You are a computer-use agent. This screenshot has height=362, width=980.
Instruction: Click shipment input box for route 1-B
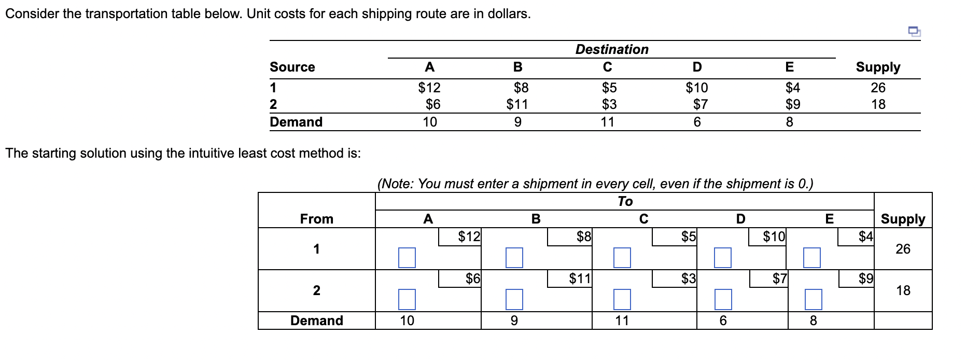point(513,257)
